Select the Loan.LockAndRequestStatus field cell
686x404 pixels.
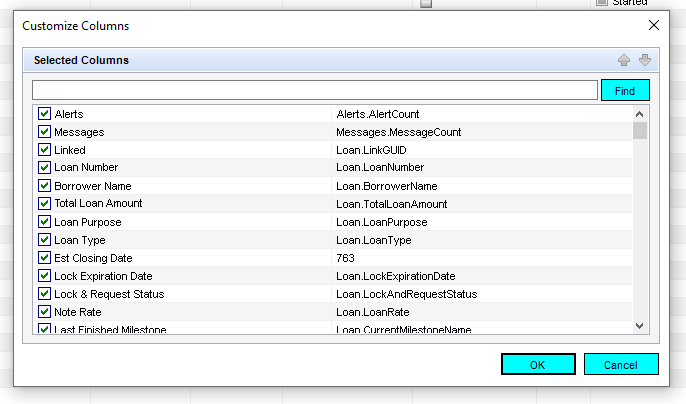406,294
